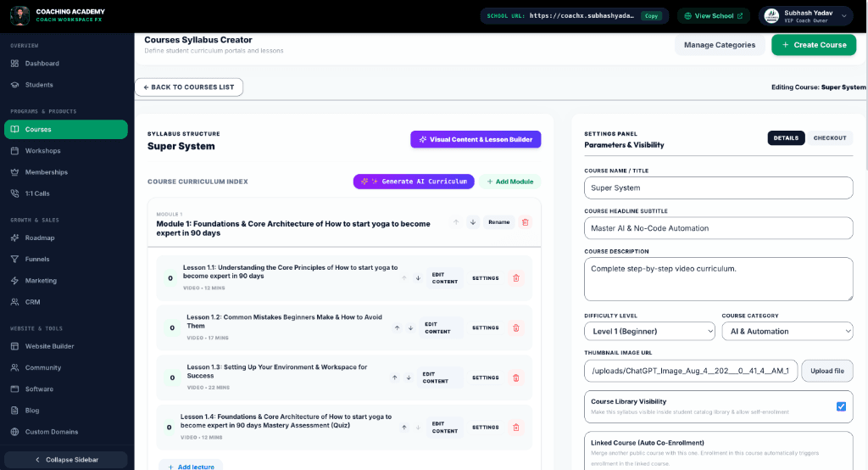Open settings for Lesson 1.1

click(486, 278)
